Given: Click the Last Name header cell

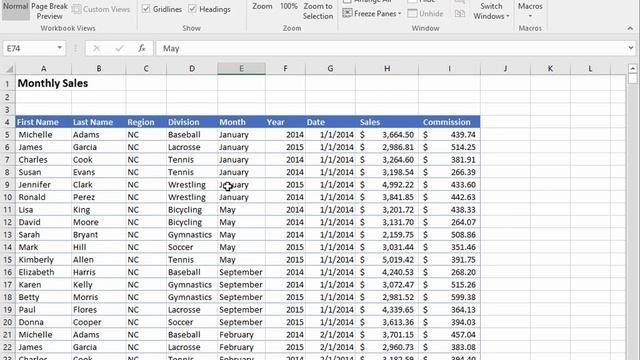Looking at the screenshot, I should click(x=98, y=122).
